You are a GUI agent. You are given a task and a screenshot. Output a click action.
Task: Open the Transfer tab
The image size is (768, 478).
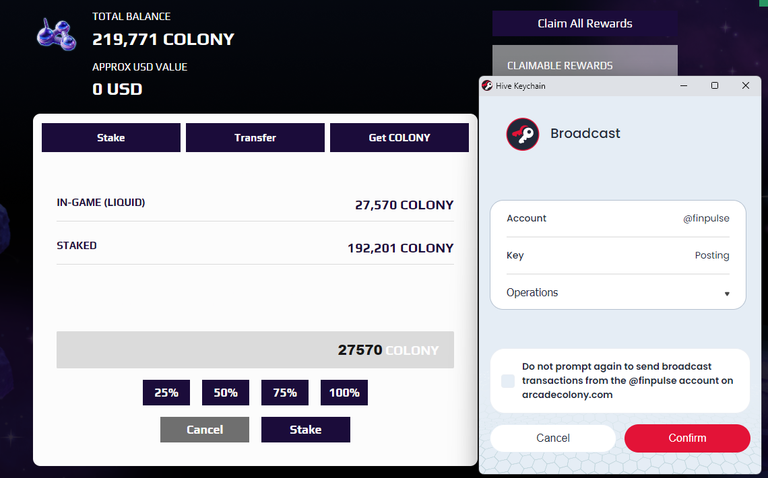tap(255, 138)
